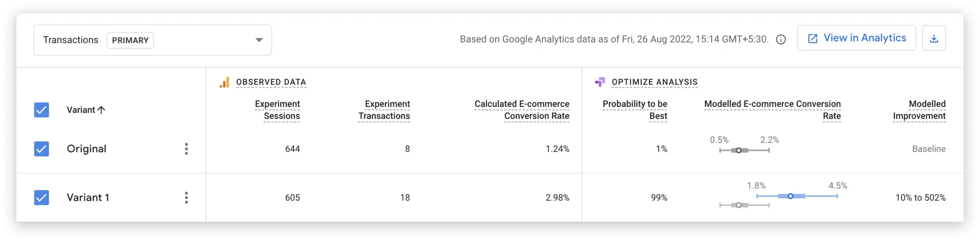Open View in Analytics
Image resolution: width=980 pixels, height=241 pixels.
(x=856, y=38)
